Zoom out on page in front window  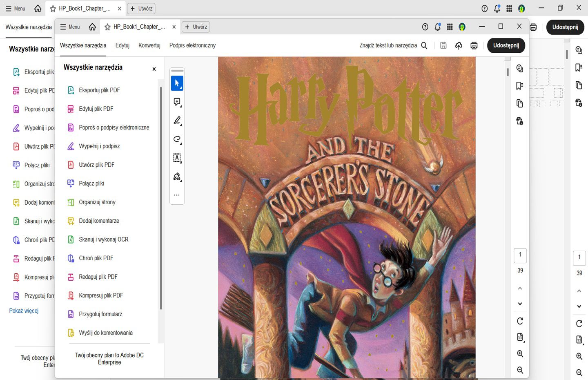coord(520,370)
